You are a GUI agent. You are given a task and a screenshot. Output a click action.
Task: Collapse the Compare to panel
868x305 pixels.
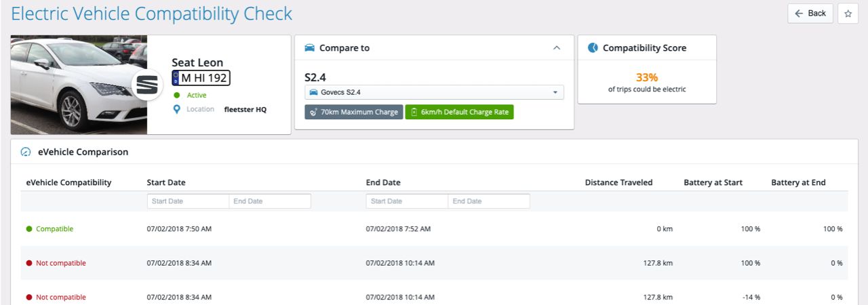pyautogui.click(x=557, y=48)
